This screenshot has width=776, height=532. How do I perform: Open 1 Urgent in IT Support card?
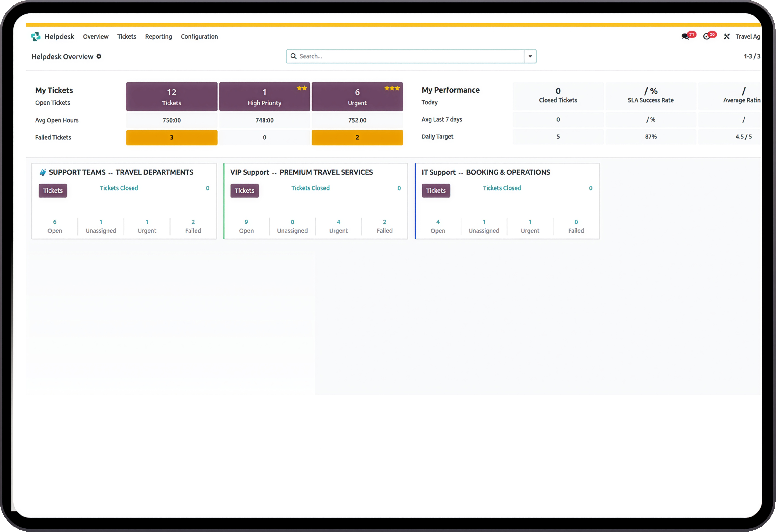pyautogui.click(x=530, y=226)
